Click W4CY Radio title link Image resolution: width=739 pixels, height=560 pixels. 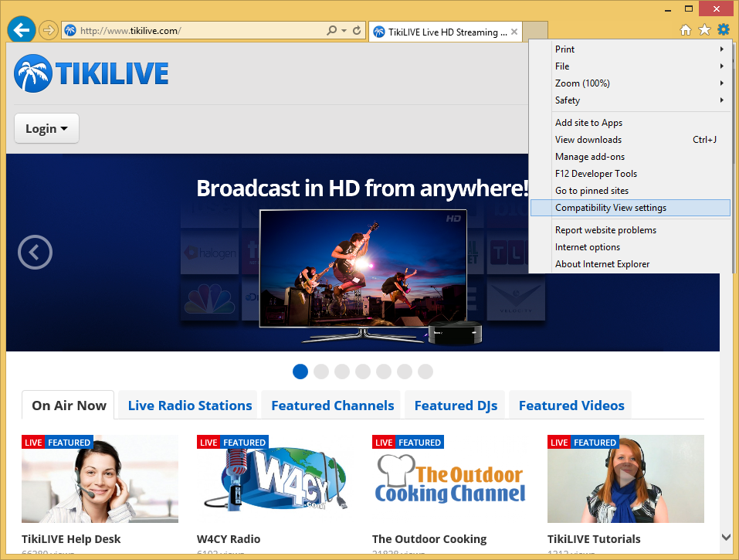point(229,539)
